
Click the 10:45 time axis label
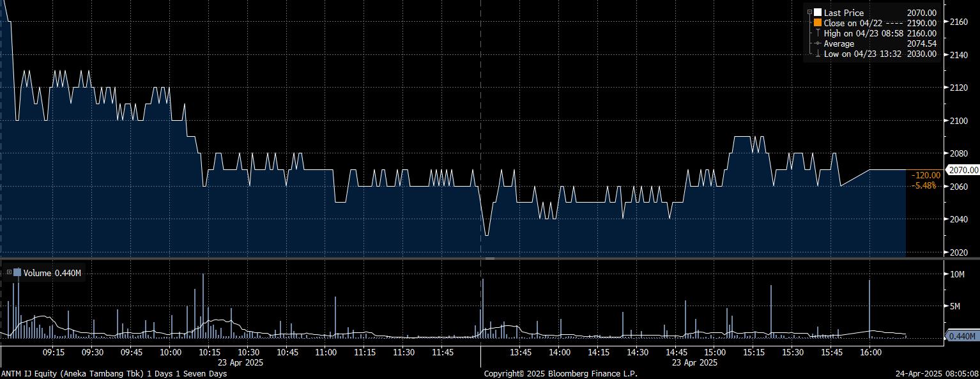[x=287, y=353]
